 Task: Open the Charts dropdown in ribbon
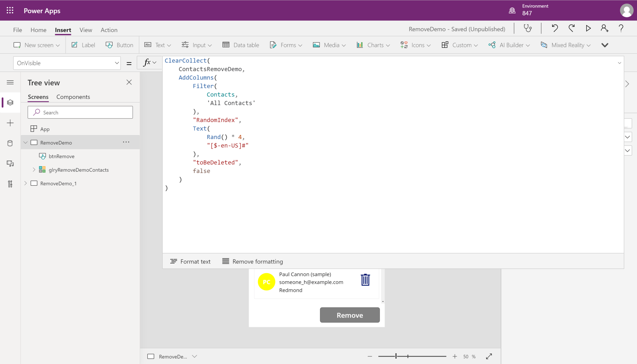(373, 45)
